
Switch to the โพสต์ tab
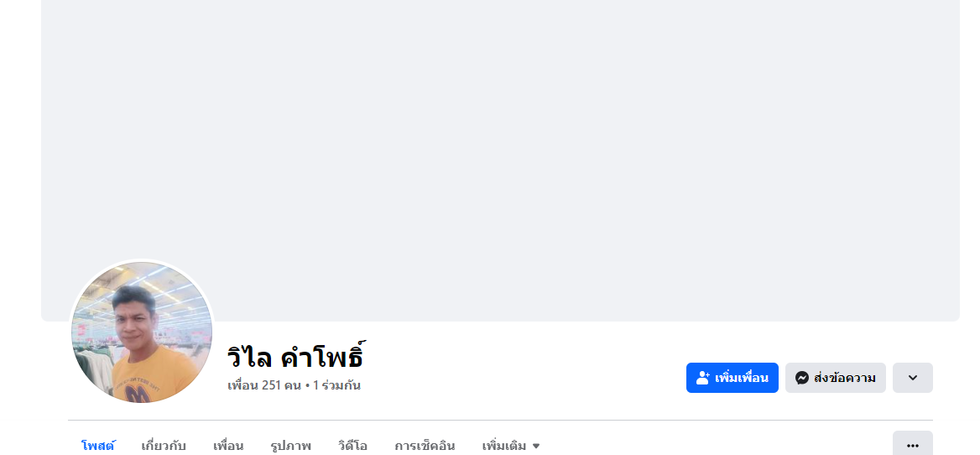[98, 446]
